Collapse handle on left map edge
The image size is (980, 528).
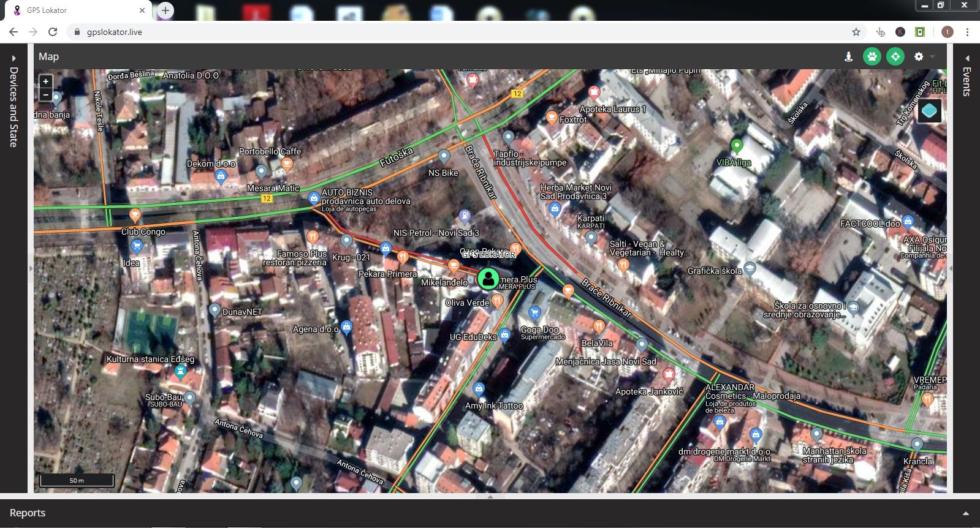pos(31,268)
